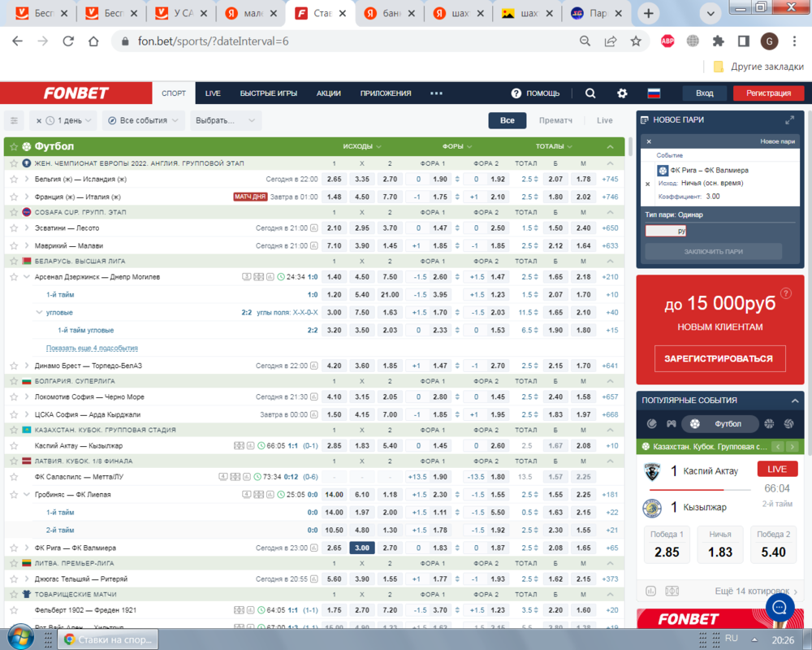Viewport: 812px width, 650px height.
Task: Open ФОРЫ column dropdown
Action: click(457, 147)
